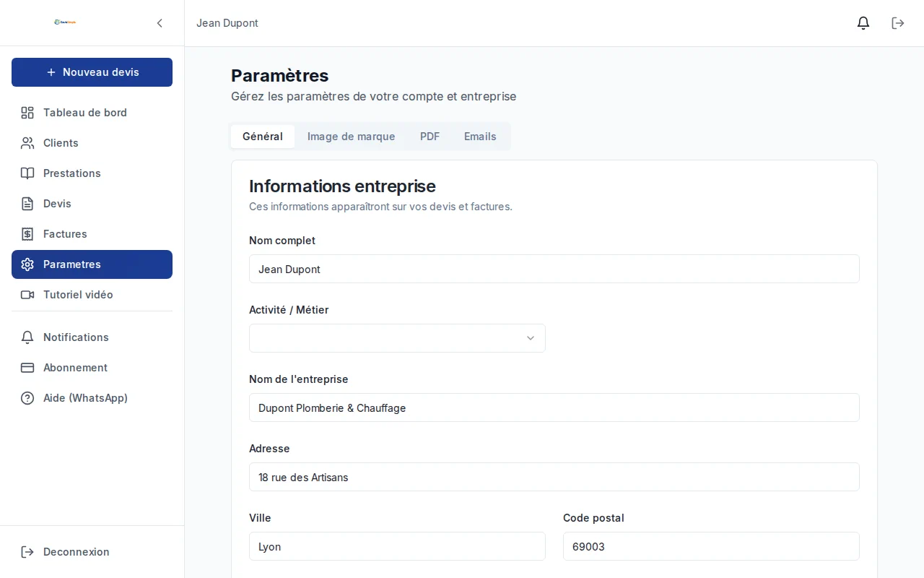Click the Paramètres page heading
924x578 pixels.
[280, 75]
